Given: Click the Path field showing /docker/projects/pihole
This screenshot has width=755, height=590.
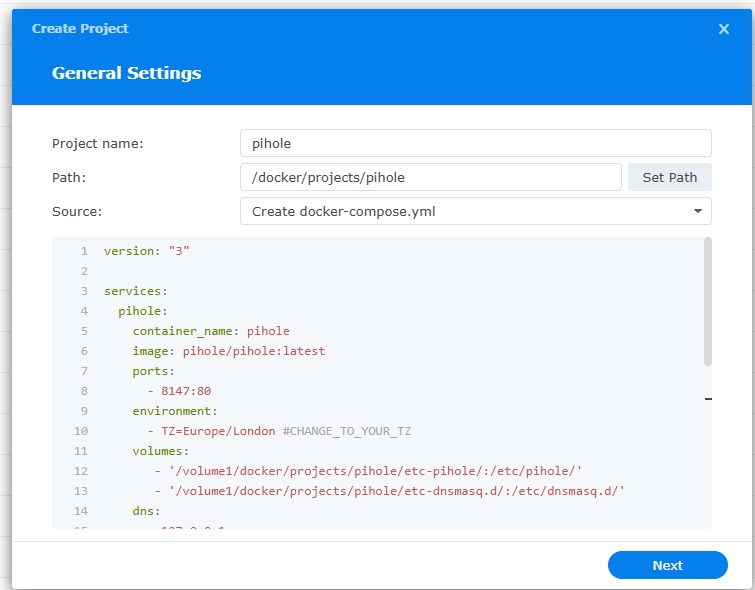Looking at the screenshot, I should point(430,177).
